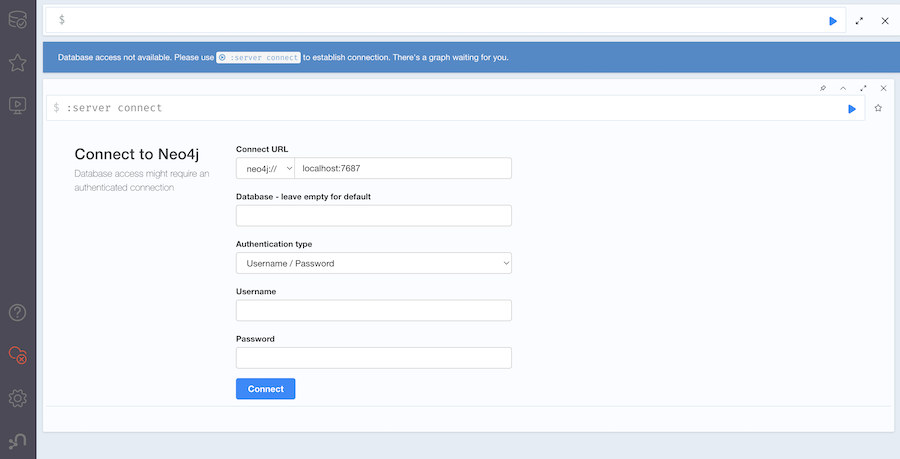The height and width of the screenshot is (459, 900).
Task: Rerun the :server connect command
Action: 852,109
